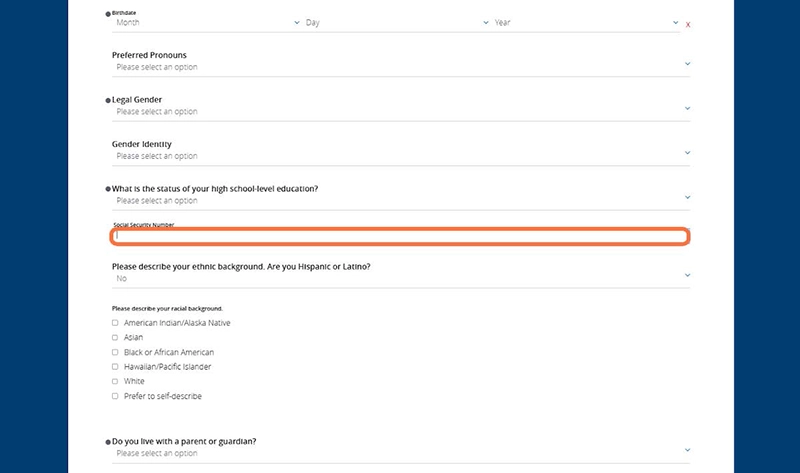This screenshot has width=800, height=473.
Task: Click the Legal Gender chevron arrow
Action: click(687, 108)
